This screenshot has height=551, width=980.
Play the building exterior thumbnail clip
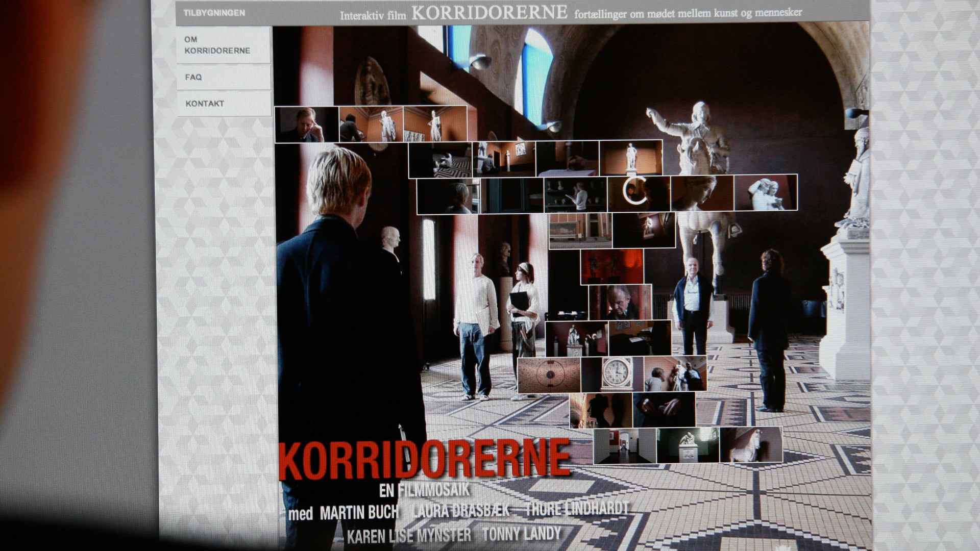point(580,231)
